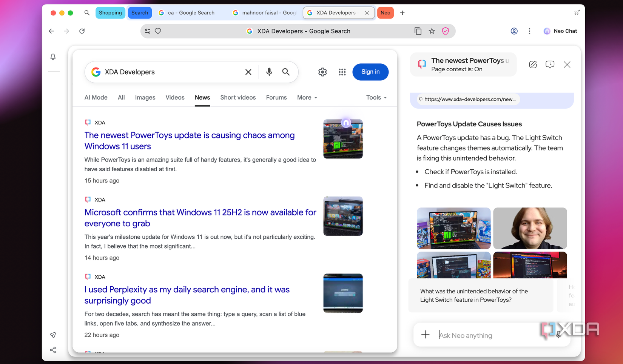Image resolution: width=623 pixels, height=364 pixels.
Task: Click the News filter tab
Action: point(202,97)
